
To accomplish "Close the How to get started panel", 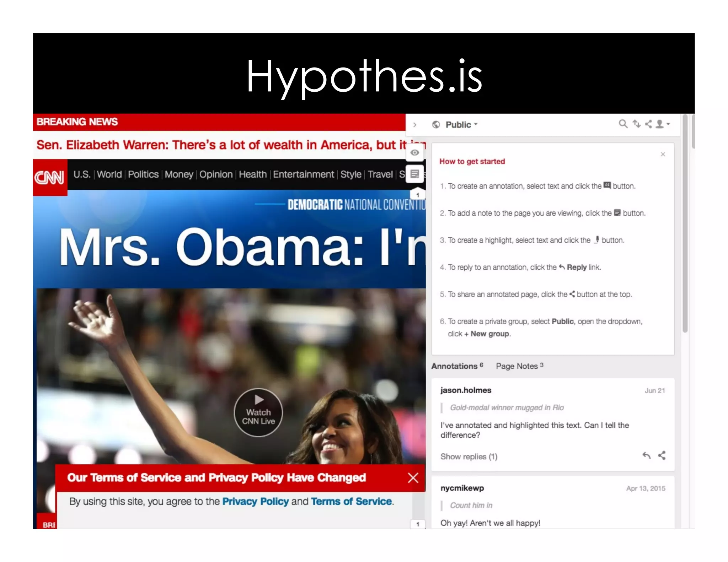I will click(x=663, y=154).
